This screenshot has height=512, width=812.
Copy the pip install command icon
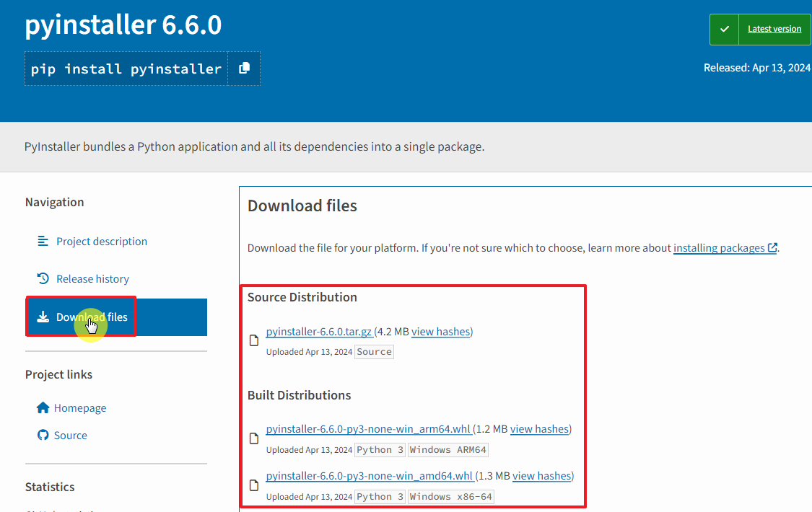(245, 69)
